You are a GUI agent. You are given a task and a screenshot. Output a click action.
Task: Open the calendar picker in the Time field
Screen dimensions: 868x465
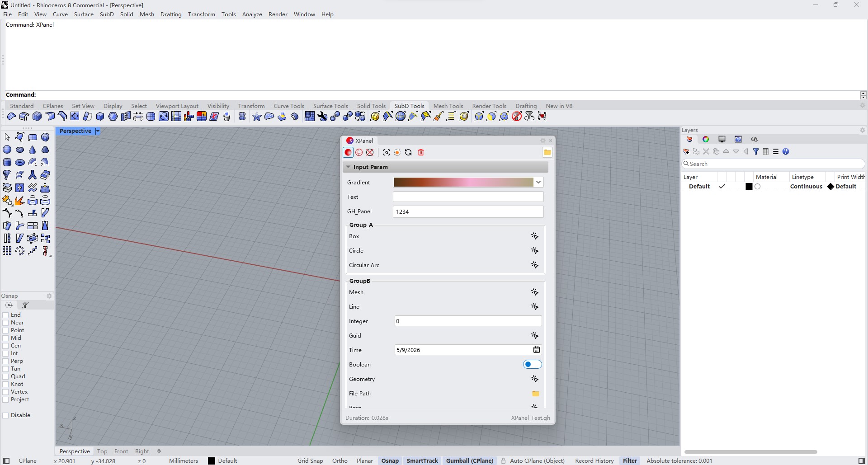(x=537, y=350)
